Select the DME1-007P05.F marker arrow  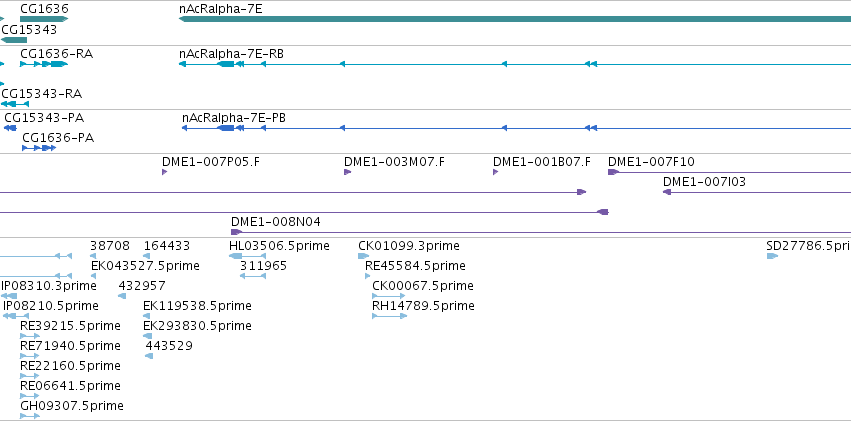coord(164,172)
